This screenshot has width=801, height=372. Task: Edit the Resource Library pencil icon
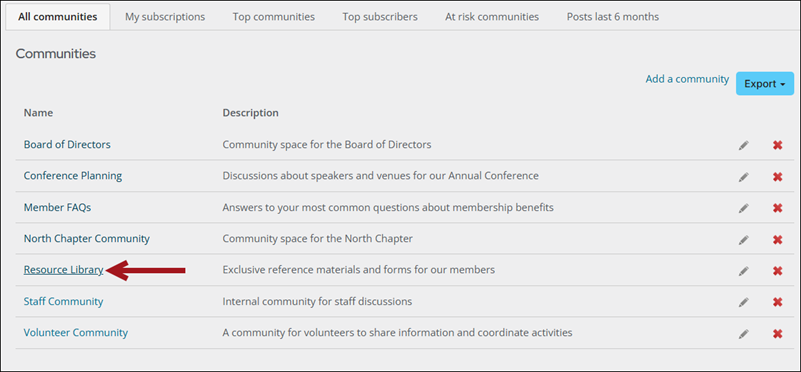(x=744, y=271)
